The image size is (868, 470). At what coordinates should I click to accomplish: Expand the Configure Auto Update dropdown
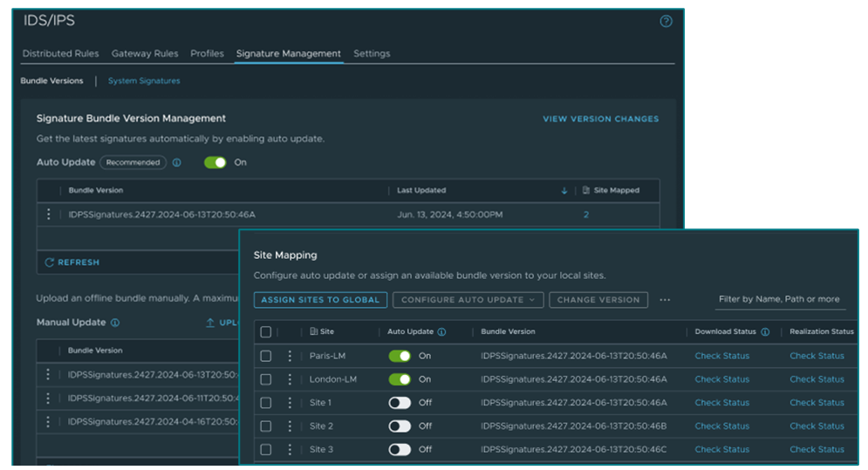click(468, 300)
